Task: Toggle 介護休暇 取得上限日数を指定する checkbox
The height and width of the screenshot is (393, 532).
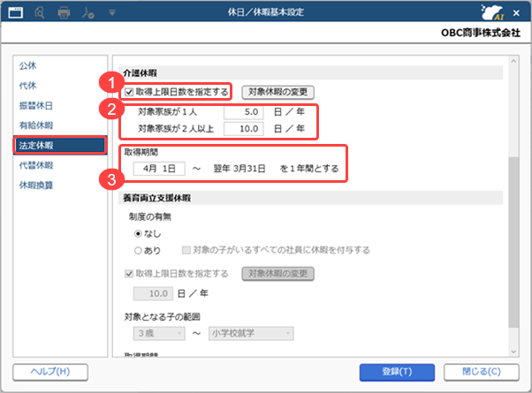Action: (x=129, y=92)
